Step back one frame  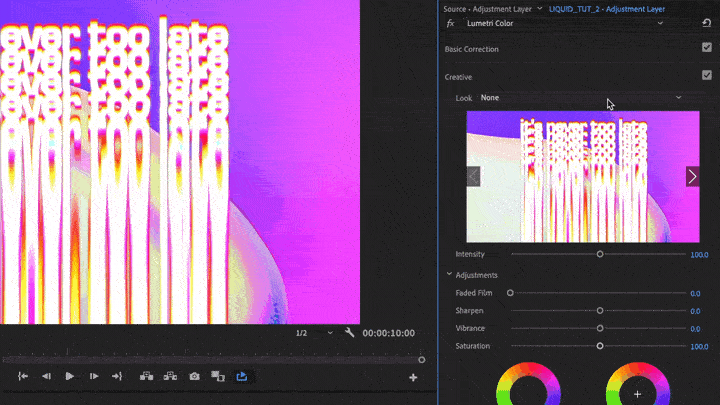pyautogui.click(x=46, y=377)
